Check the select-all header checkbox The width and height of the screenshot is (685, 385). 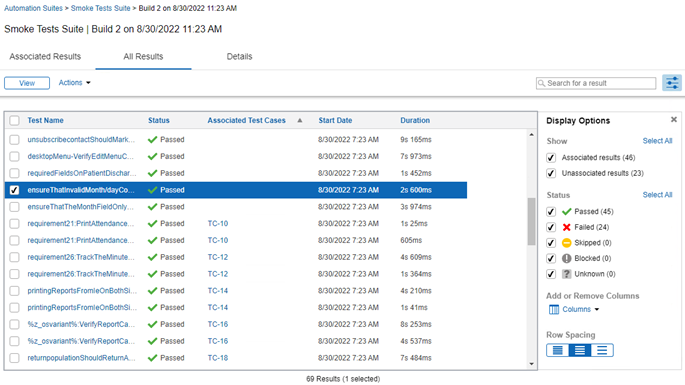14,121
